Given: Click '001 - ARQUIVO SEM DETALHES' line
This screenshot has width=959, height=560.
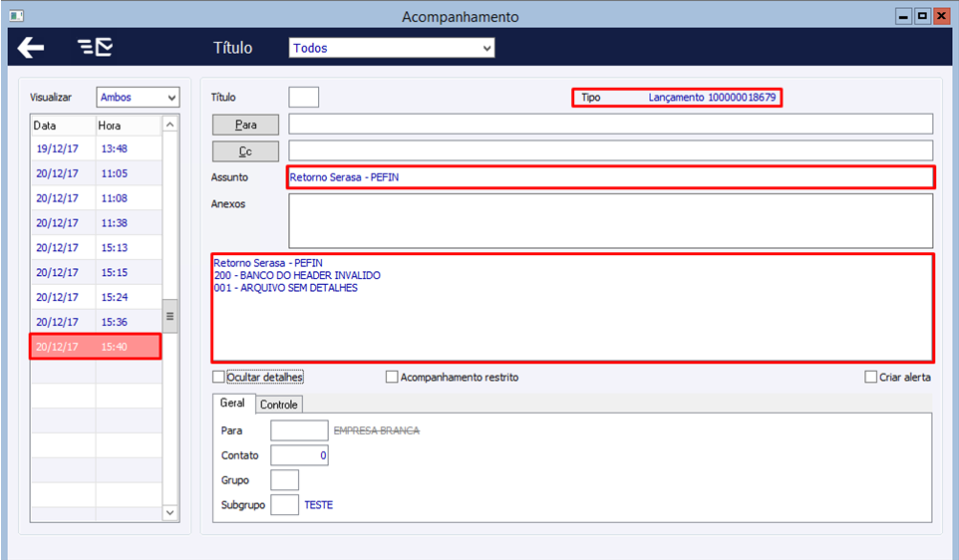Looking at the screenshot, I should coord(286,288).
